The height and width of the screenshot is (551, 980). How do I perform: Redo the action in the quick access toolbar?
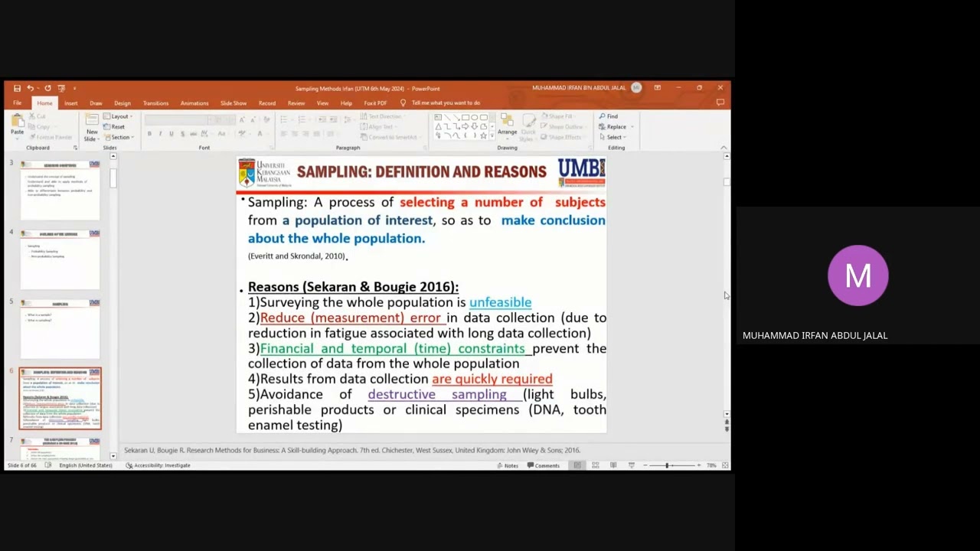[x=47, y=88]
